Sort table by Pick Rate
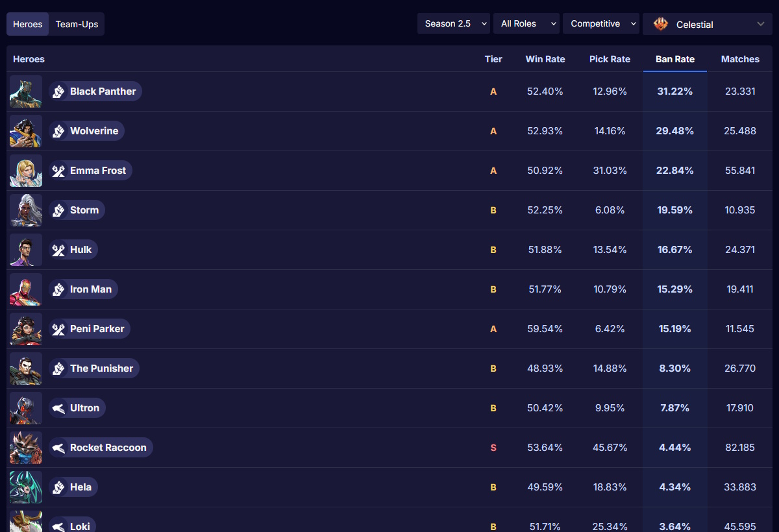This screenshot has width=779, height=532. point(610,59)
